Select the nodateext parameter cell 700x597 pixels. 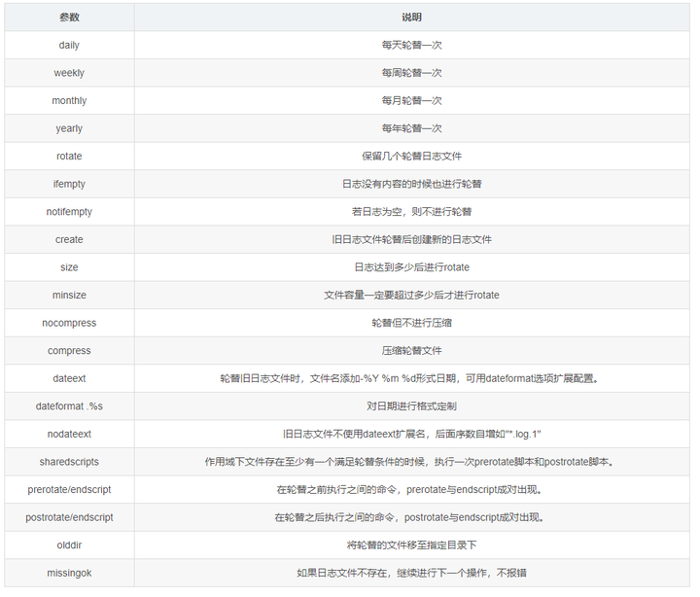(69, 434)
